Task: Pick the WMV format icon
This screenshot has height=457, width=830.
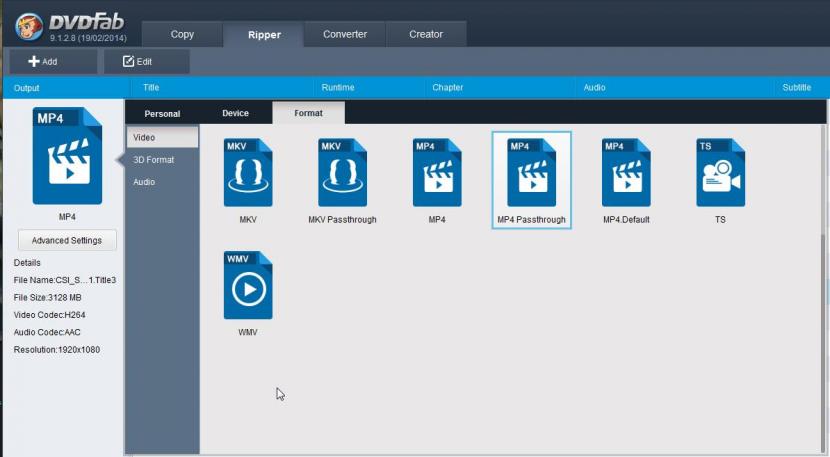Action: point(248,285)
